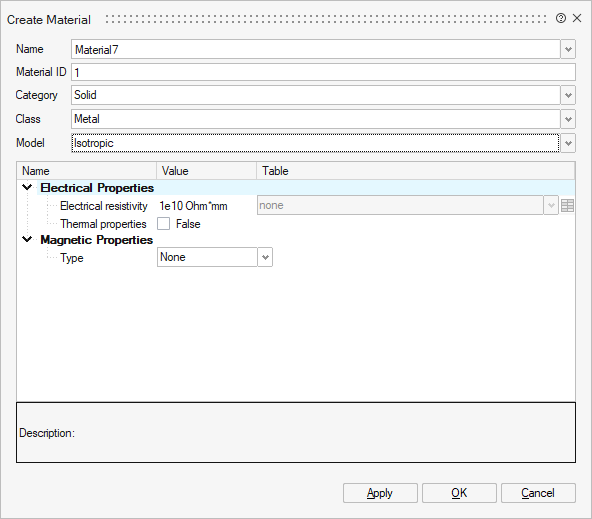Click the Apply button
This screenshot has height=519, width=592.
380,493
